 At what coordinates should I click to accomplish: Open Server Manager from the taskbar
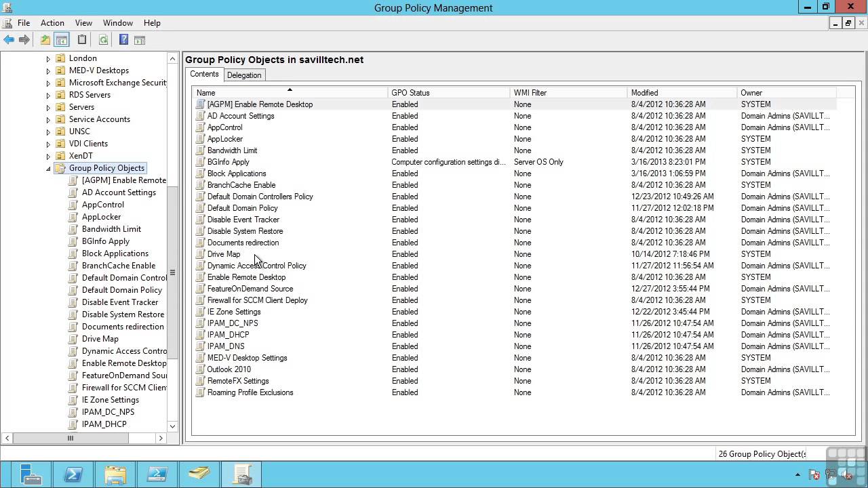click(x=30, y=474)
